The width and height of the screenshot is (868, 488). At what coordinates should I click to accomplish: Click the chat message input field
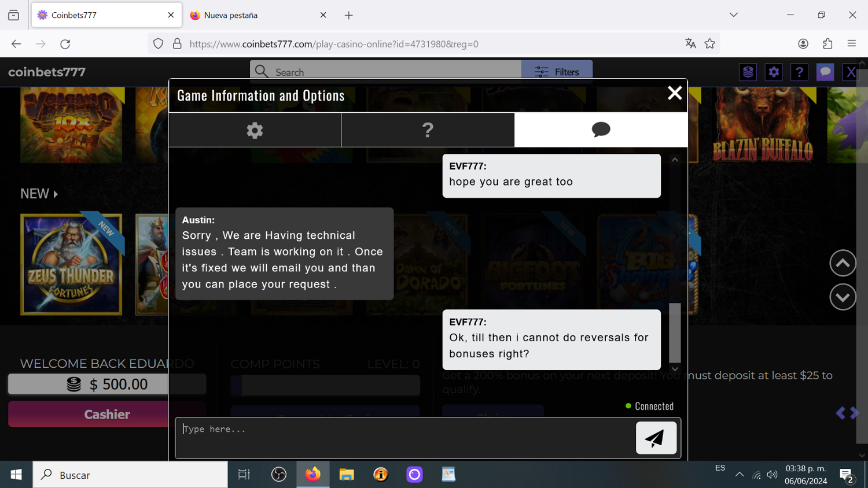[x=405, y=438]
